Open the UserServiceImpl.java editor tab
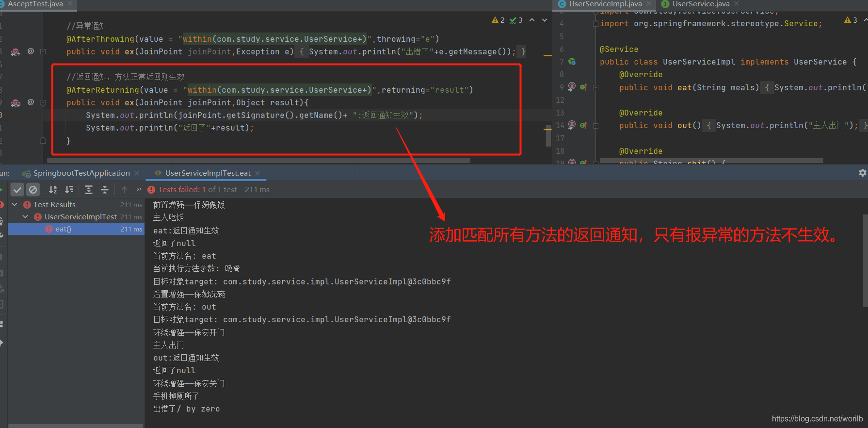The height and width of the screenshot is (428, 868). tap(605, 4)
